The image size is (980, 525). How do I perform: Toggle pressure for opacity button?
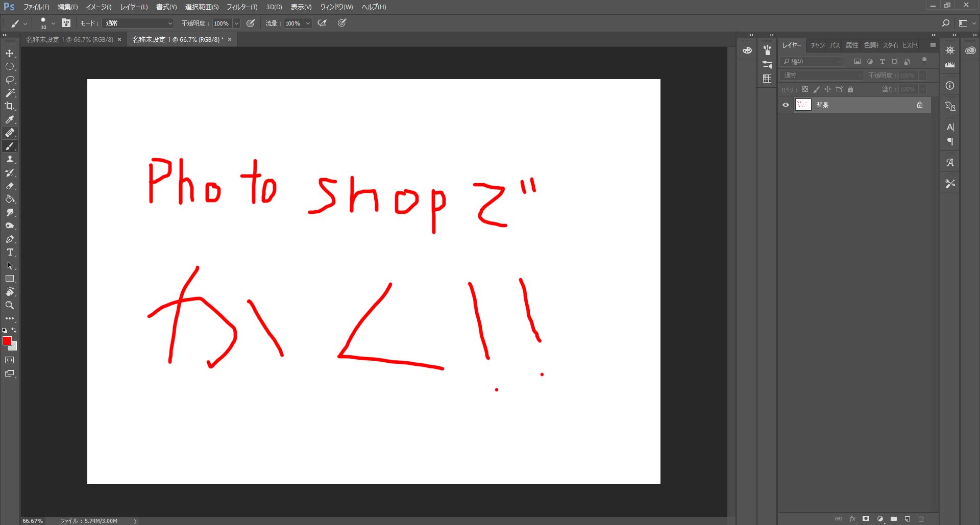point(251,23)
